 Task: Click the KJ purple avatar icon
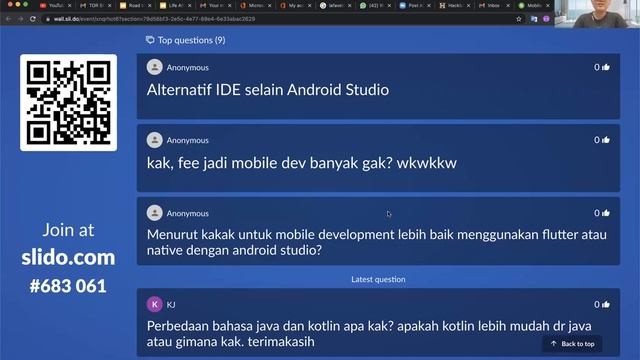point(155,304)
